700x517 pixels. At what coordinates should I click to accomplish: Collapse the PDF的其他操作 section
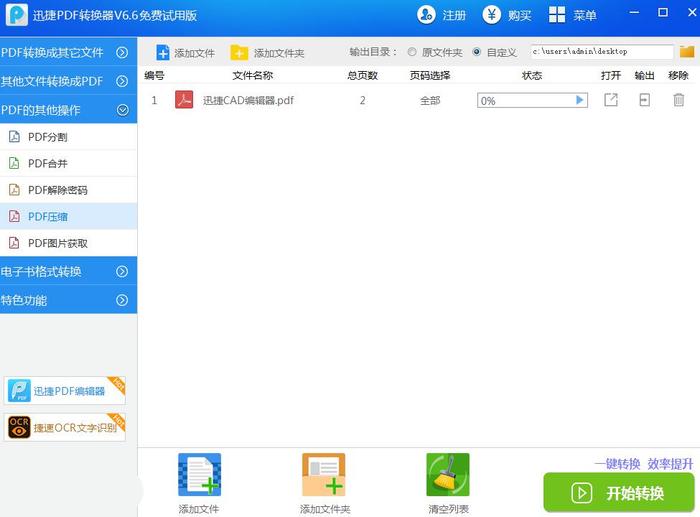click(x=68, y=109)
